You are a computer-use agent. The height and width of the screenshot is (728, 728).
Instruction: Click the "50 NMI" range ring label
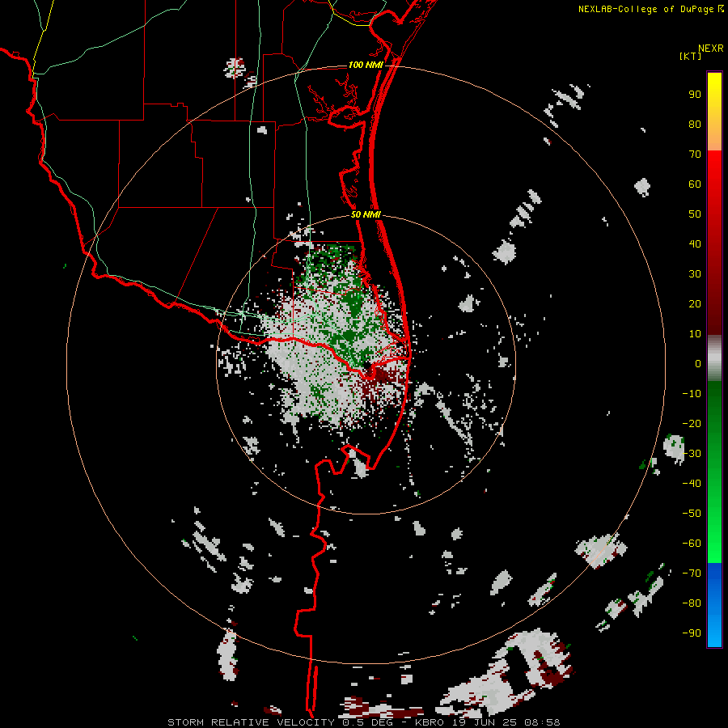coord(366,214)
